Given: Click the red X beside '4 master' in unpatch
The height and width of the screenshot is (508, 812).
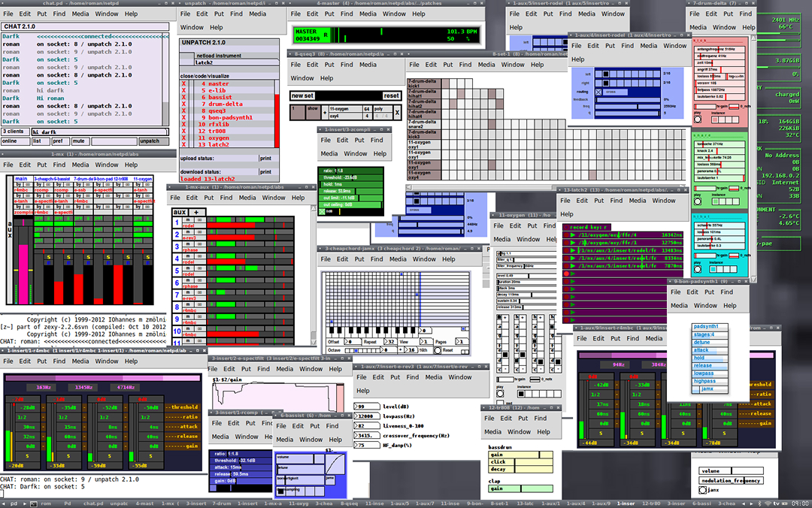Looking at the screenshot, I should click(x=183, y=83).
